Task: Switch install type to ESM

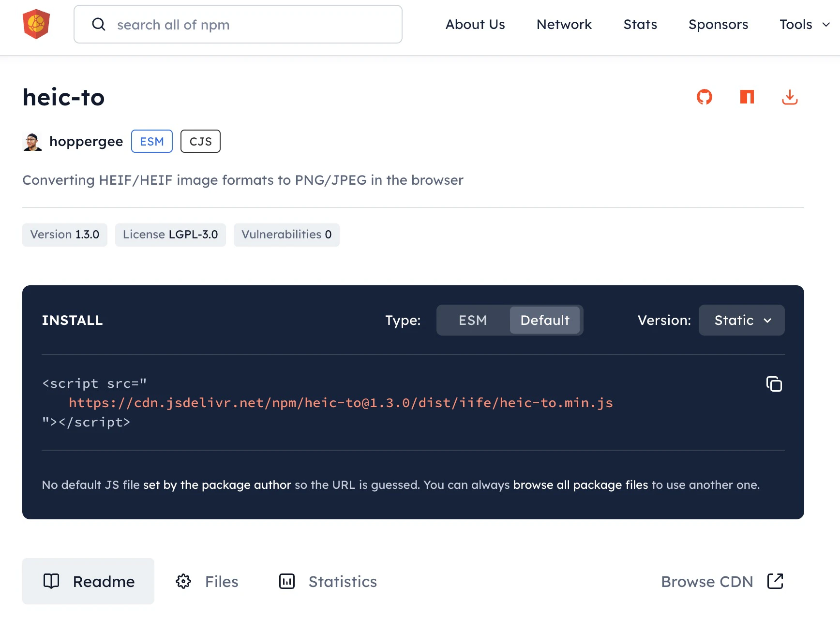Action: click(x=473, y=320)
